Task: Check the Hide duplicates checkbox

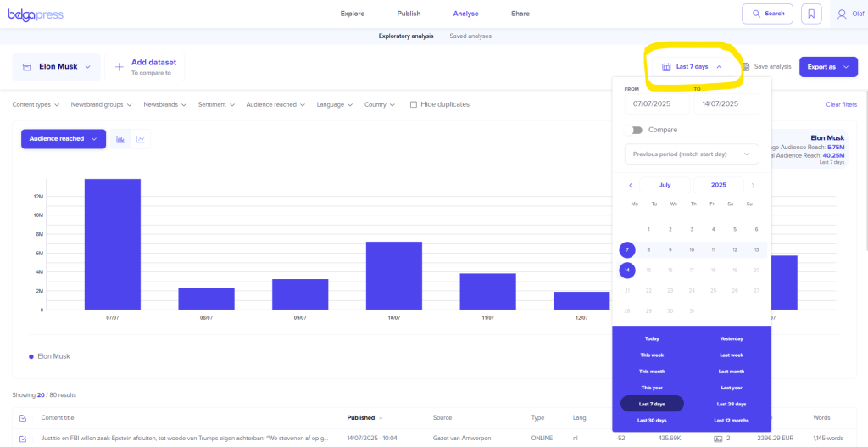Action: coord(413,104)
